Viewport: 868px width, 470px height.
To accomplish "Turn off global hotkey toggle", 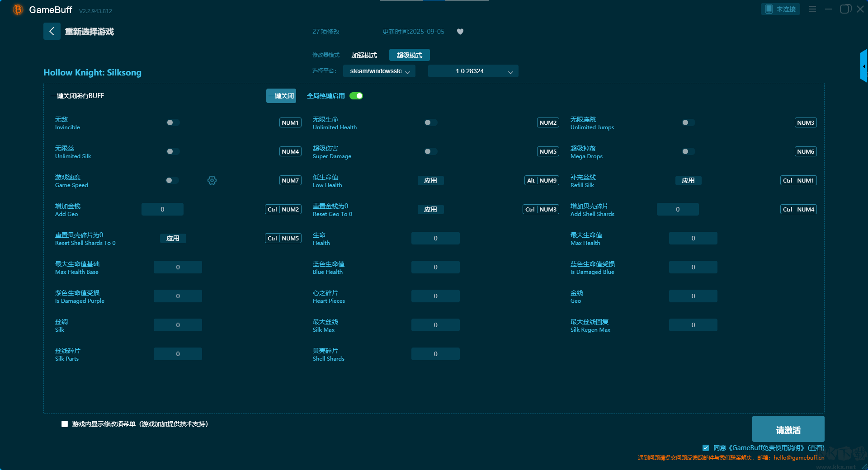I will [x=356, y=96].
